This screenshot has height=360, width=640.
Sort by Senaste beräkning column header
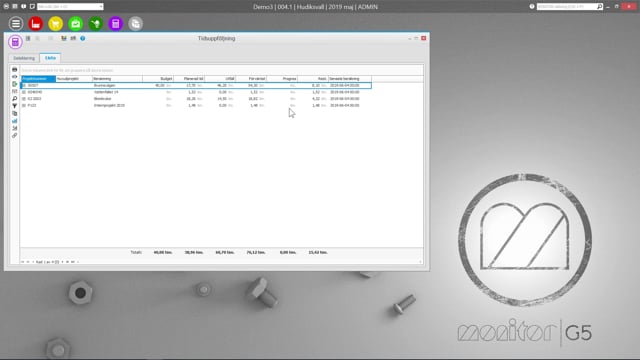(x=350, y=79)
